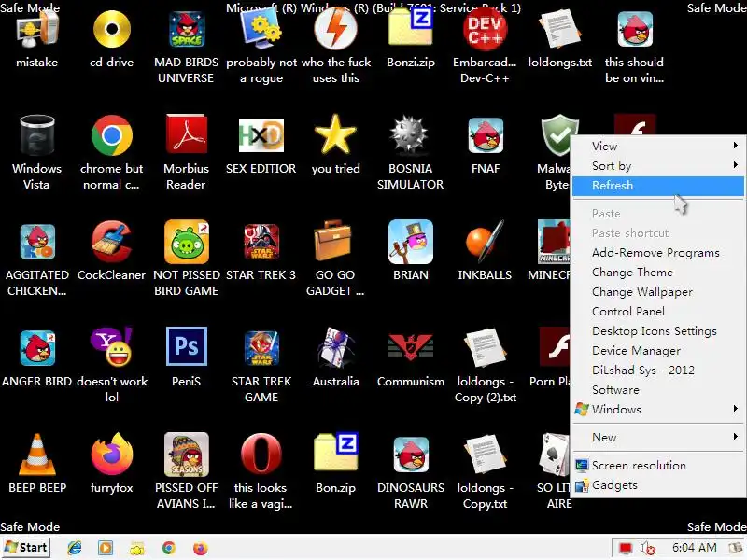Open furryfox browser icon
Image resolution: width=747 pixels, height=560 pixels.
(111, 455)
